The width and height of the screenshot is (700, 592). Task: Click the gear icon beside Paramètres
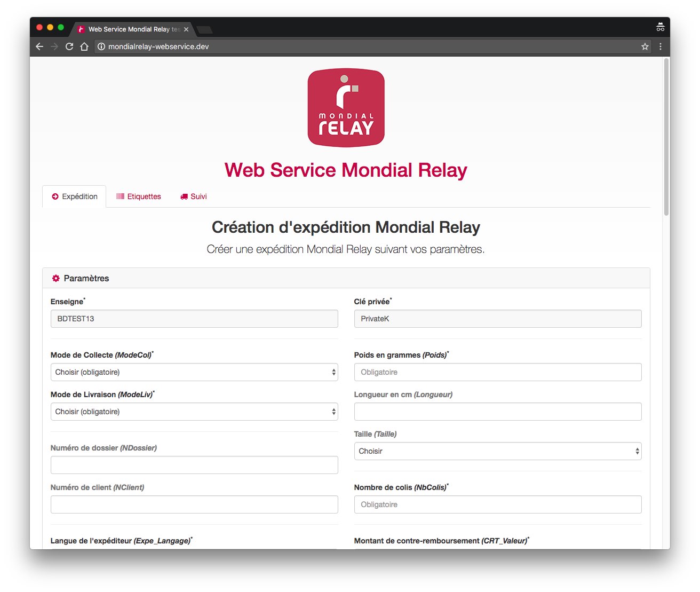coord(55,278)
